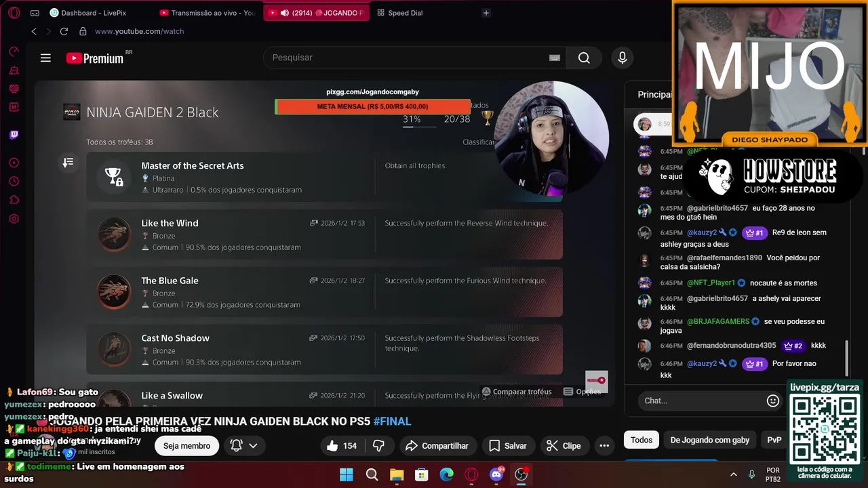Open the Twitch icon in Opera sidebar

14,134
